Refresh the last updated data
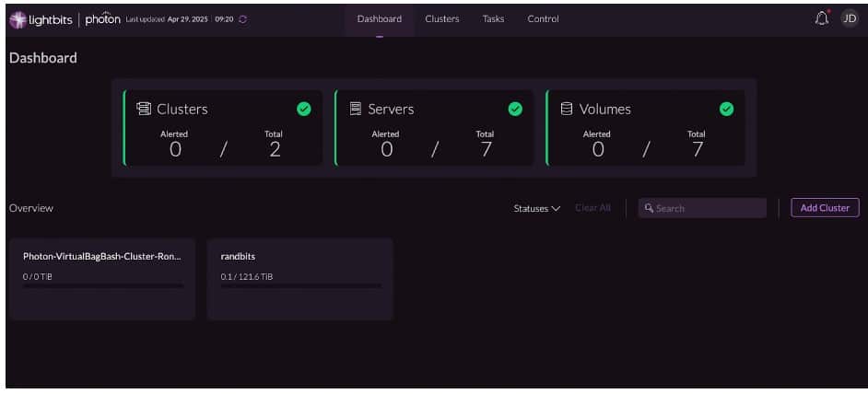The width and height of the screenshot is (868, 394). coord(243,19)
